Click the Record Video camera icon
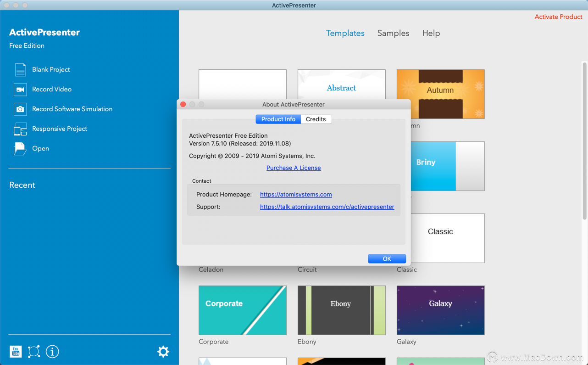The width and height of the screenshot is (588, 365). coord(20,90)
